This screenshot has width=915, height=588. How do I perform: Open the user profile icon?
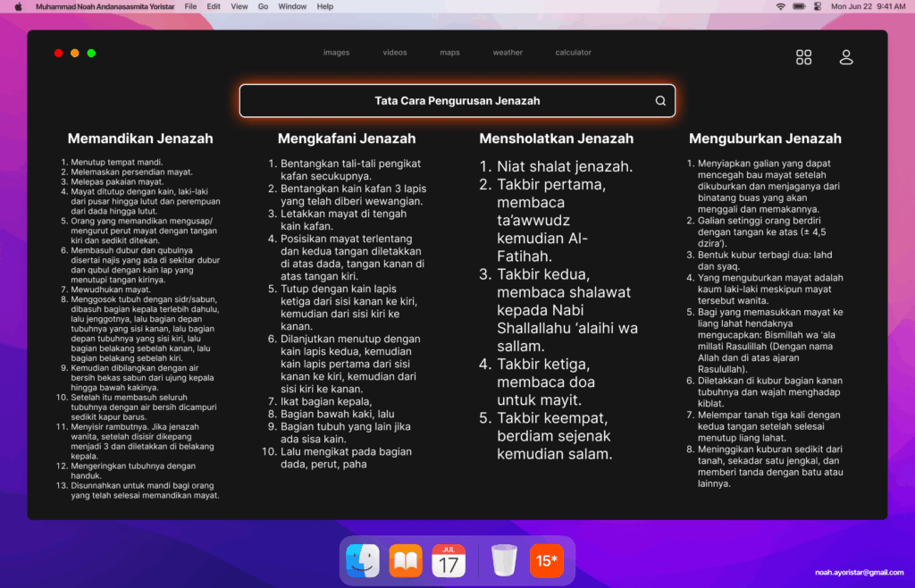(845, 57)
